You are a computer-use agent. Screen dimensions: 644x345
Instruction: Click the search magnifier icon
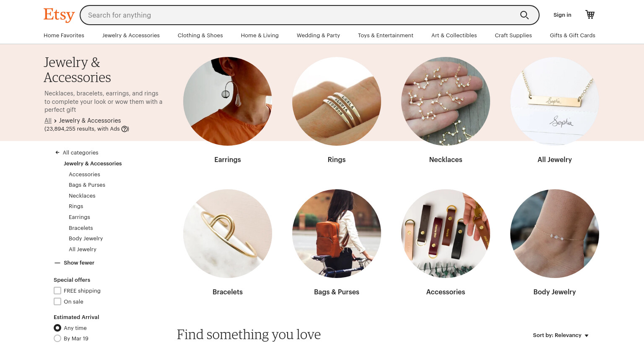(x=524, y=15)
